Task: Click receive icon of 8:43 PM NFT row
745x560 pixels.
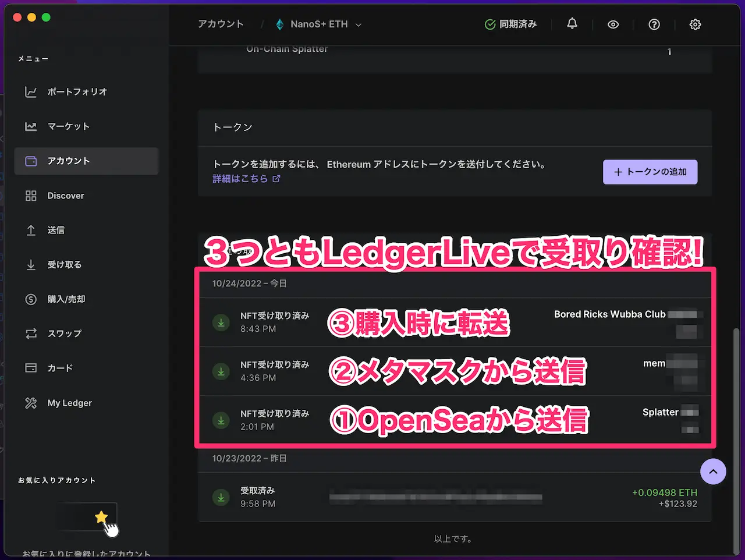Action: [221, 322]
